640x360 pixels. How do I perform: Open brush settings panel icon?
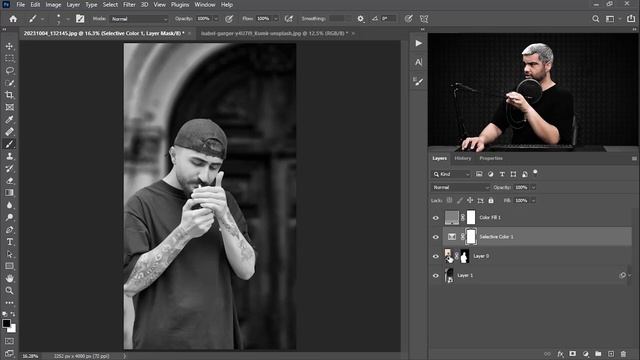click(x=80, y=19)
